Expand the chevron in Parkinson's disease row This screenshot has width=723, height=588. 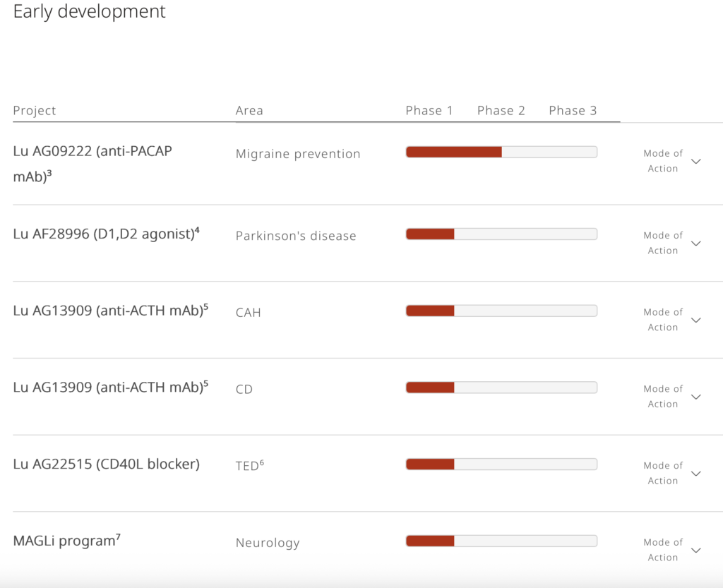click(x=695, y=244)
